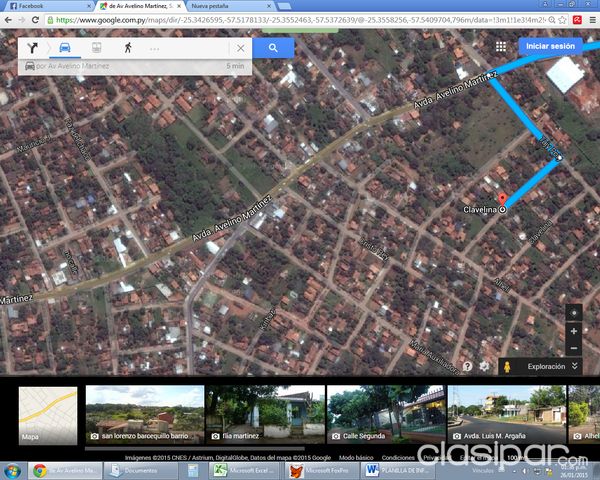Click new tab button
Image resolution: width=600 pixels, height=480 pixels.
click(284, 6)
